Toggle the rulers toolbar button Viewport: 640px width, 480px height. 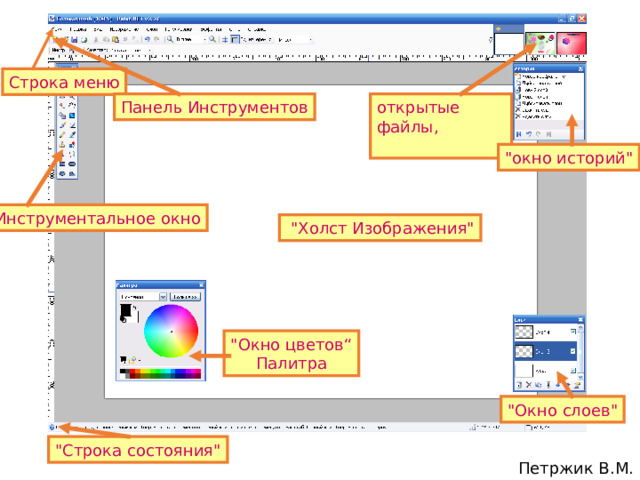[x=235, y=40]
